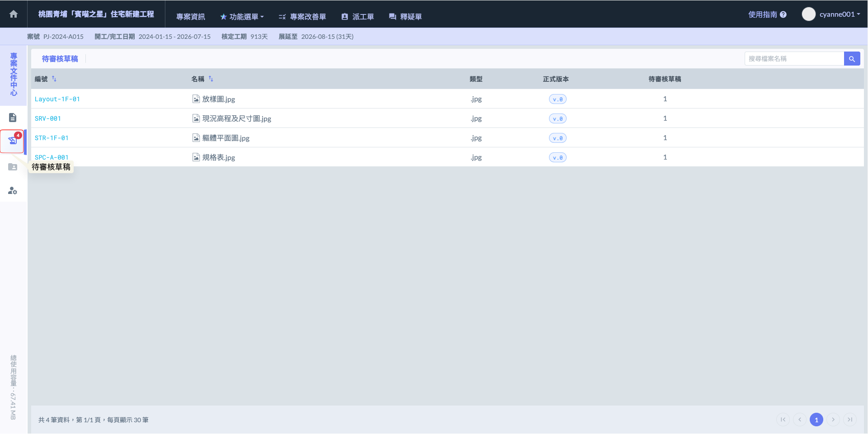Click the 使用指南 help icon
The image size is (868, 434).
pos(783,14)
